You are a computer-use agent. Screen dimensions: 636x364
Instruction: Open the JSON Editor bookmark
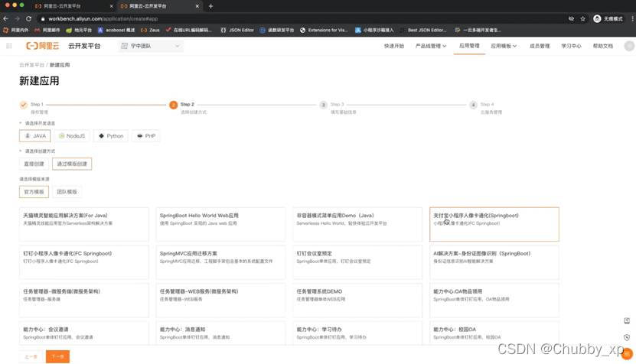tap(237, 30)
